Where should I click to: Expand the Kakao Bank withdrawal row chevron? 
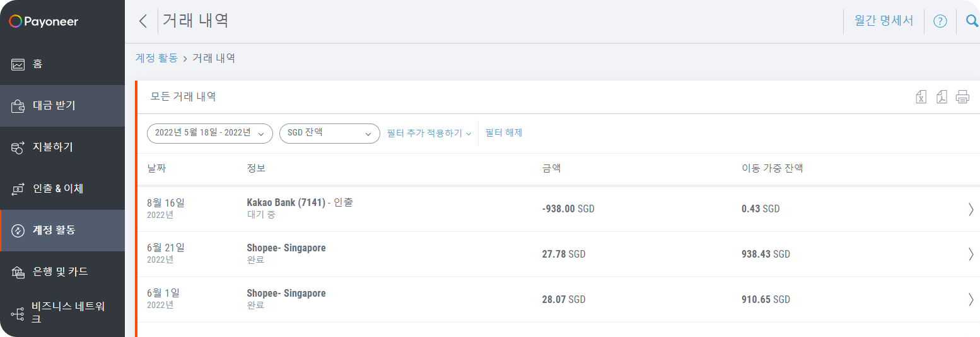click(x=971, y=209)
